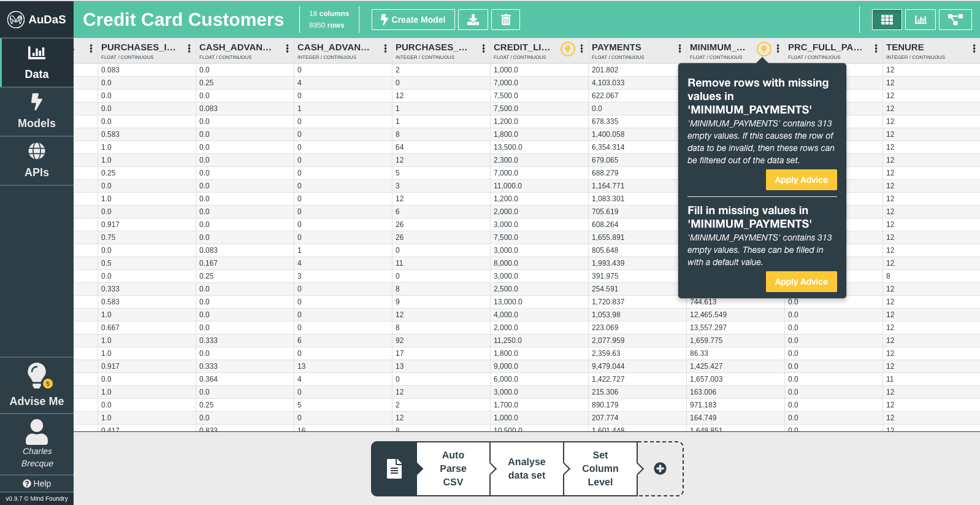Click version v0.9.7 Mind Foundry footer
The image size is (980, 505).
[37, 498]
